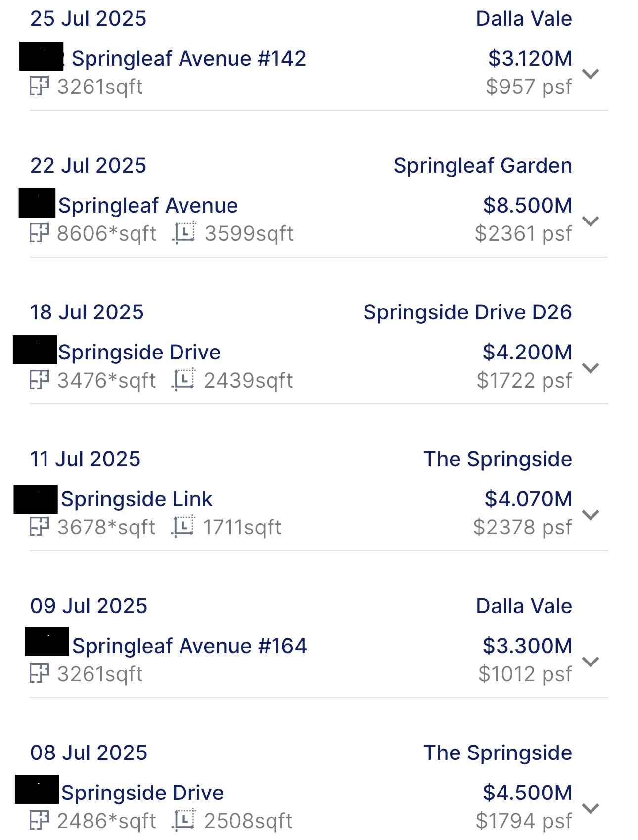Expand the $4.200M Springside Drive transaction
Screen dimensions: 638x840
click(x=591, y=367)
